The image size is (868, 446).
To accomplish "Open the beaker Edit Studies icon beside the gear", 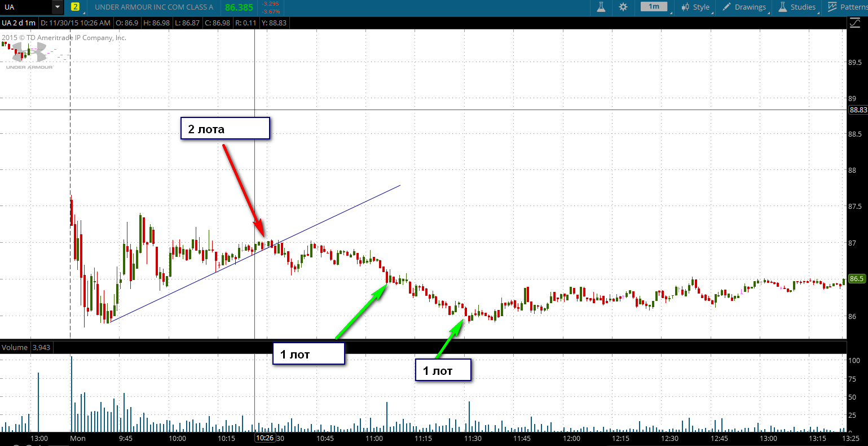I will [x=601, y=7].
